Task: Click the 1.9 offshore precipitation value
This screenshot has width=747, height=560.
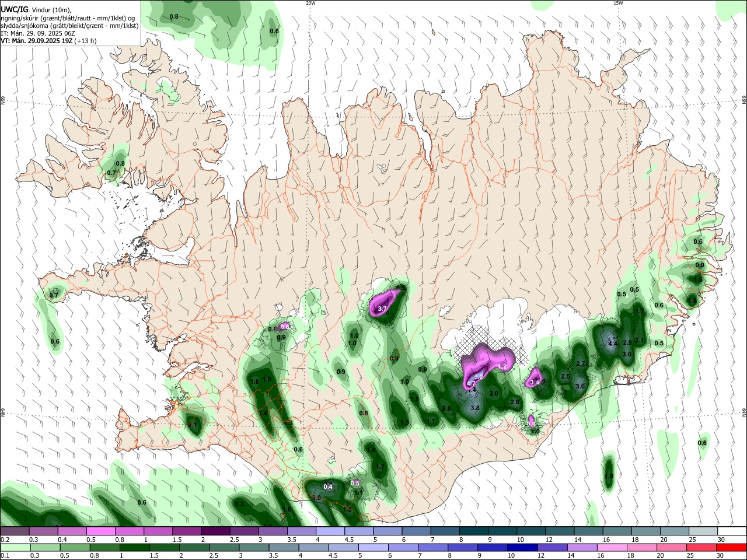Action: (609, 476)
